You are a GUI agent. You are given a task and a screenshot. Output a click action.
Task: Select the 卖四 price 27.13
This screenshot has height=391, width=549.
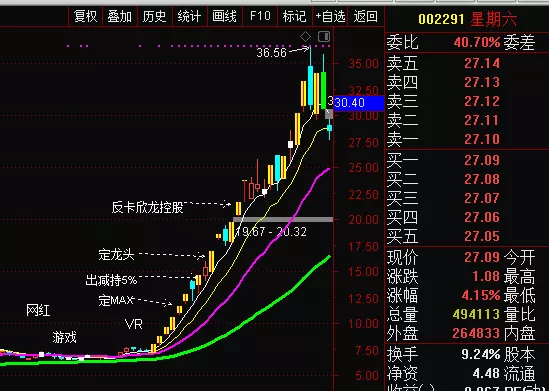(x=482, y=82)
